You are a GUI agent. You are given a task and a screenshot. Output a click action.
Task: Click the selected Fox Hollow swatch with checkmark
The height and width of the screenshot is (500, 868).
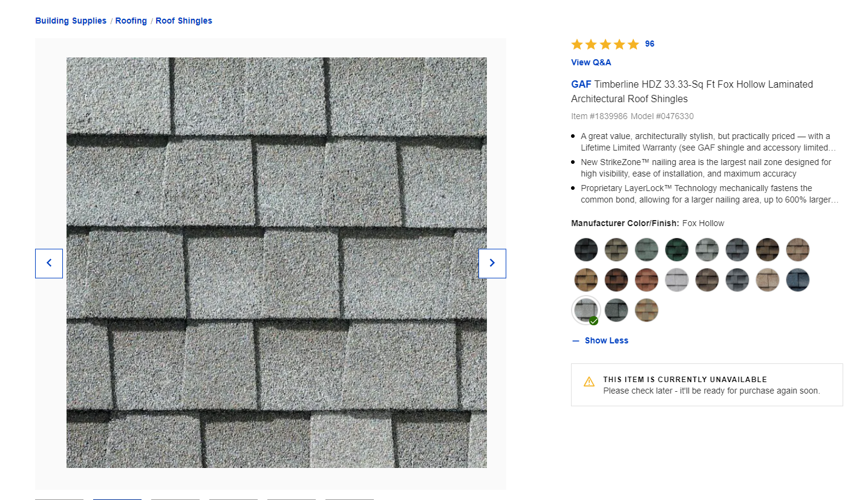pos(586,310)
